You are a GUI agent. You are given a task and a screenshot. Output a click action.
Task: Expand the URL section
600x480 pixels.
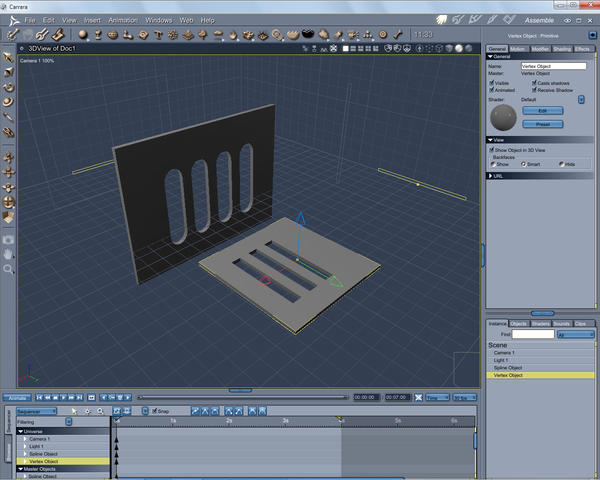[x=490, y=175]
